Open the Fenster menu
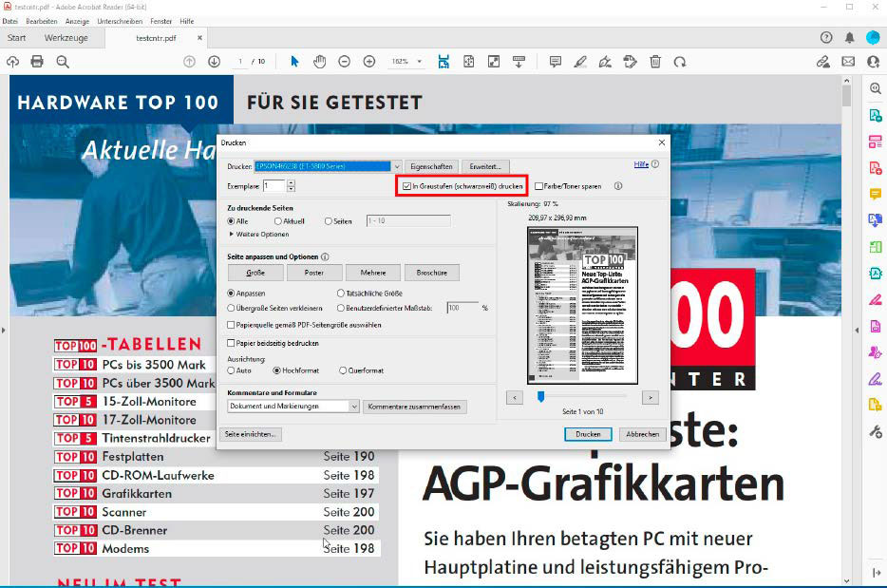 click(160, 21)
